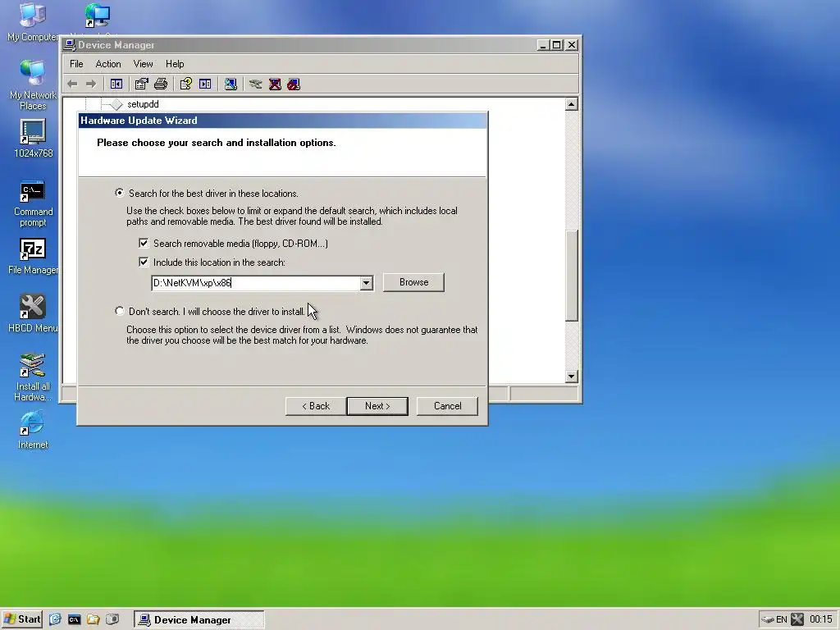Click the tools icon in system tray

pos(797,619)
